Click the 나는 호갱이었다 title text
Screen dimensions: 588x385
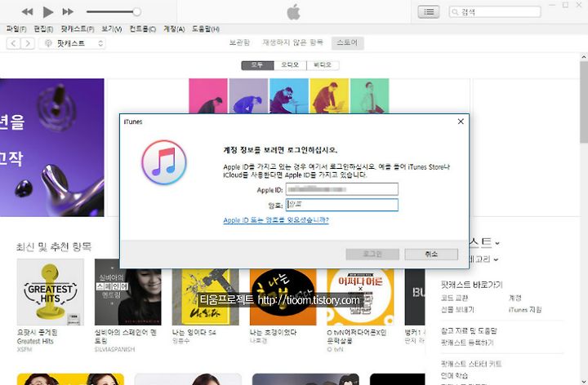(x=273, y=333)
